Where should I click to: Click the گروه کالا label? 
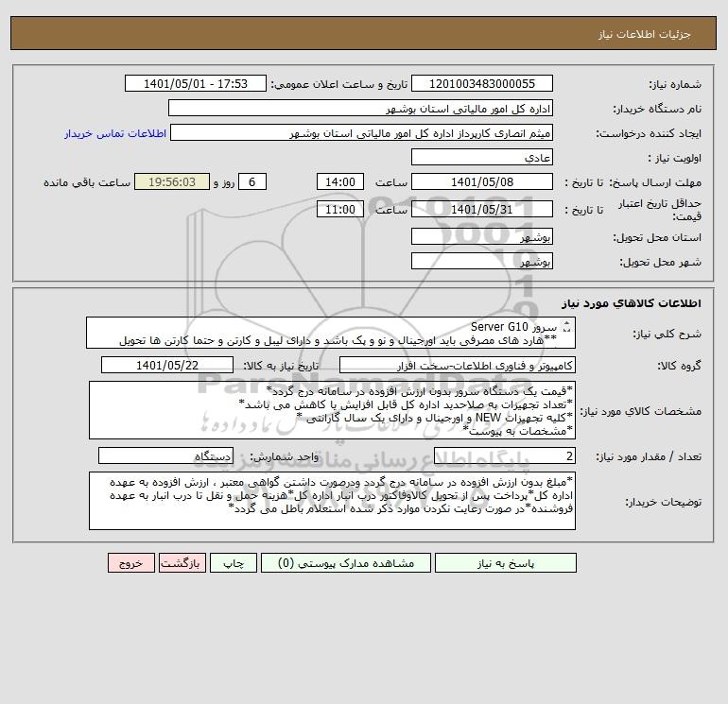(x=679, y=366)
